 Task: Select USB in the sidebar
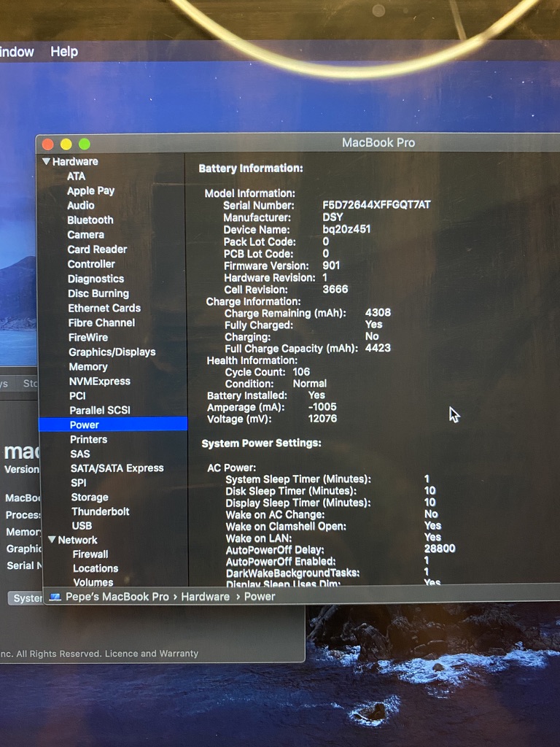82,525
